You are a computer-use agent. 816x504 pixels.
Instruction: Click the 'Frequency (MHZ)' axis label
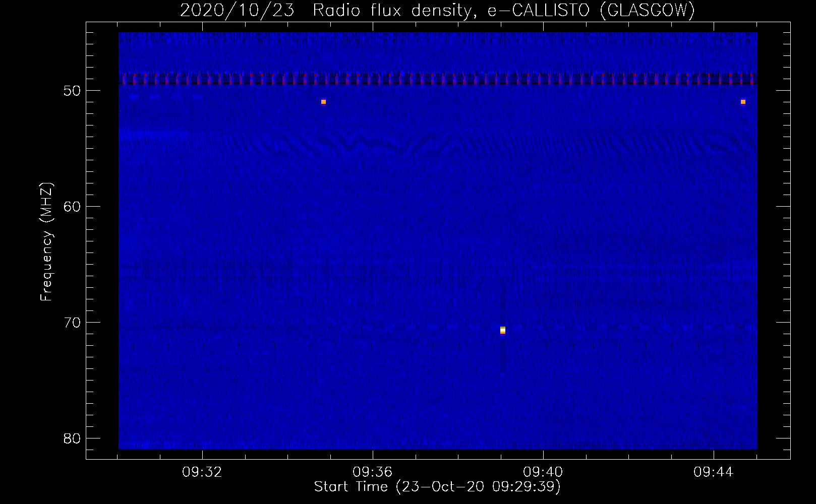tap(46, 242)
